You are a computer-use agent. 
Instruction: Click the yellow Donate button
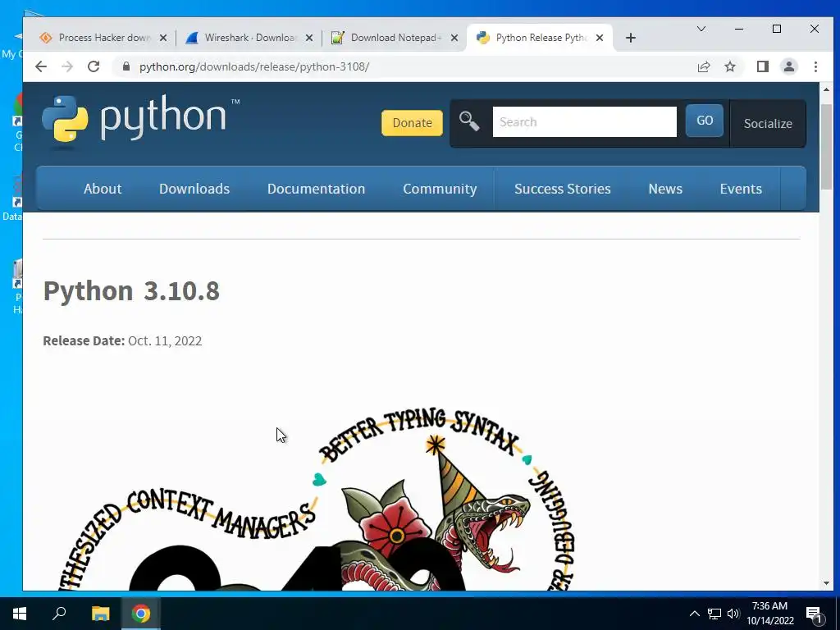point(412,123)
